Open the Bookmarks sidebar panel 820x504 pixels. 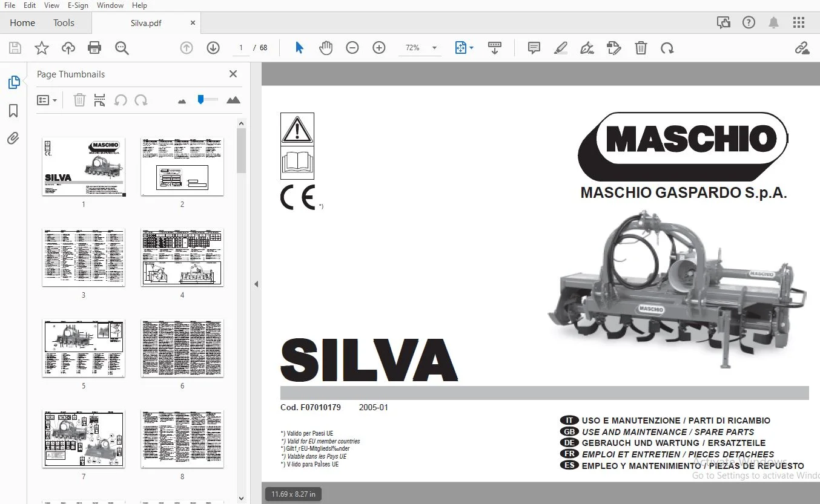click(x=13, y=111)
